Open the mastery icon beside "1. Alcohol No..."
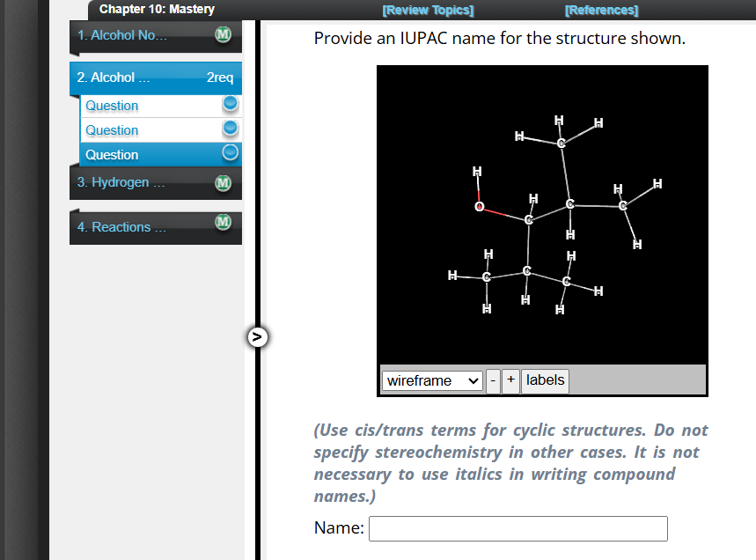Screen dimensions: 756x560 pos(223,35)
